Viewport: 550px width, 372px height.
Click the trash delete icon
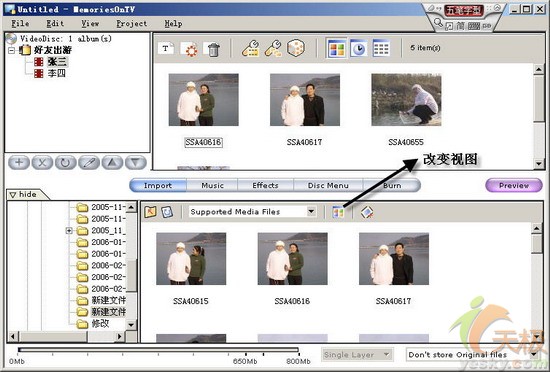[213, 49]
